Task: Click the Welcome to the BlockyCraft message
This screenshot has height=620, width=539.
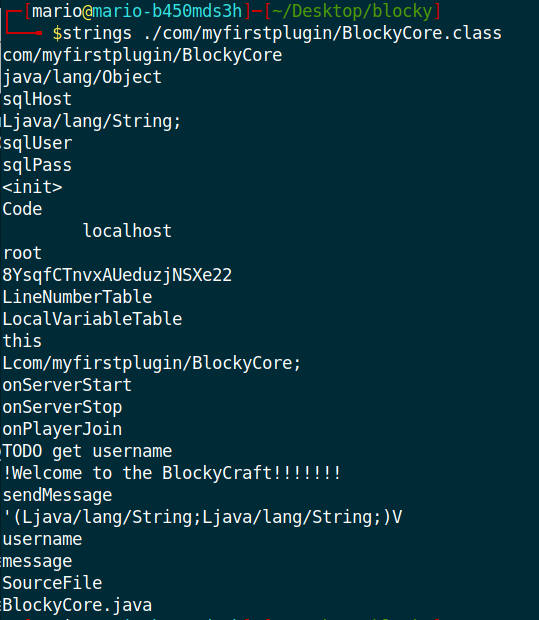Action: pos(172,473)
